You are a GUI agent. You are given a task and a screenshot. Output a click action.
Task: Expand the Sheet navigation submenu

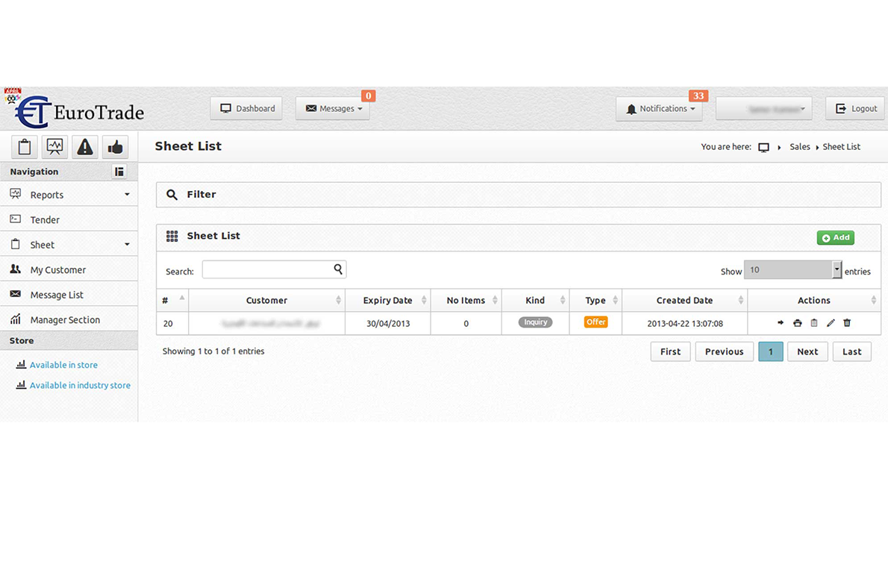click(69, 245)
